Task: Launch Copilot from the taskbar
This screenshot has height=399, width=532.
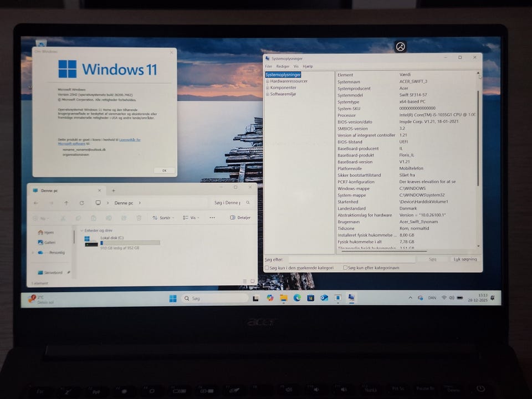Action: click(x=270, y=298)
